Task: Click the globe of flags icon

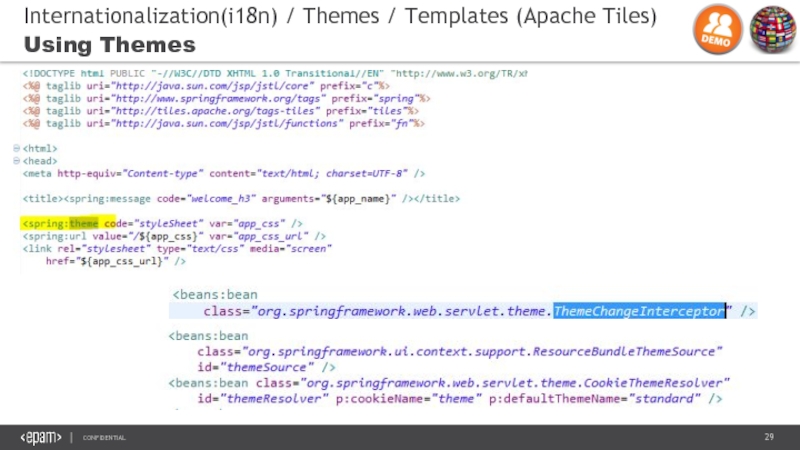Action: (773, 29)
